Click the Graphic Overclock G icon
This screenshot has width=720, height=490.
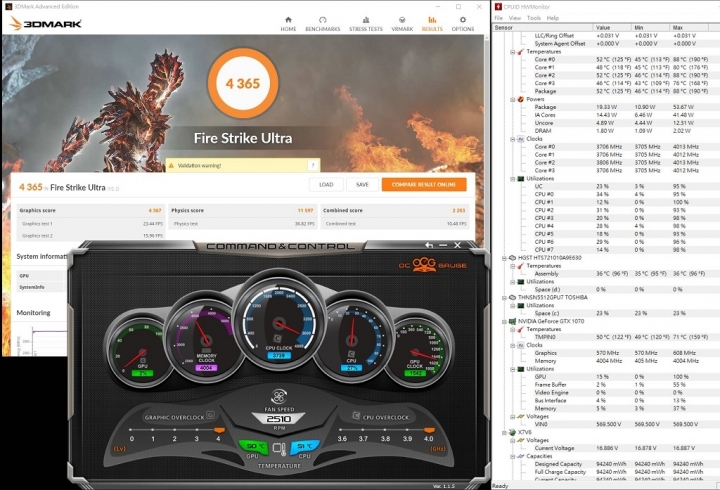coord(210,415)
